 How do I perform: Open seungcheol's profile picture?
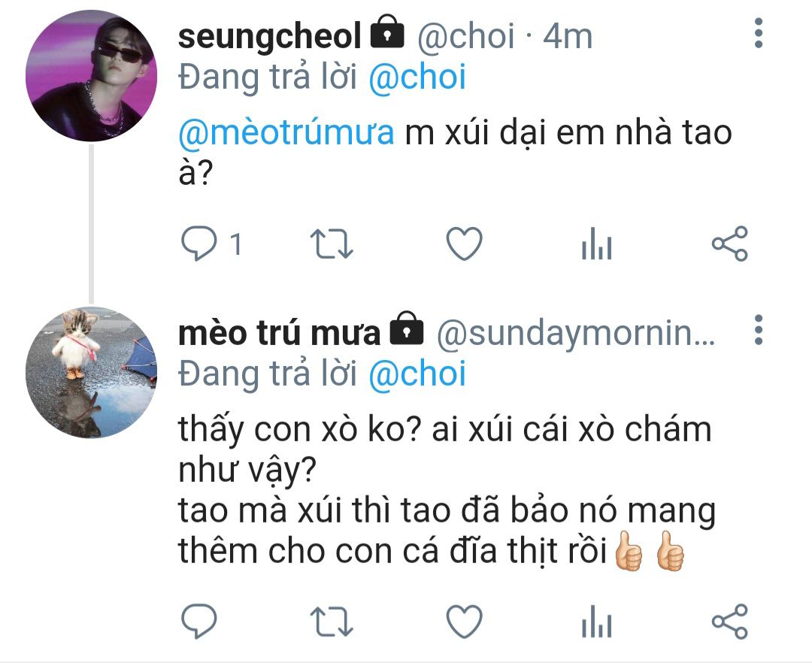click(91, 76)
